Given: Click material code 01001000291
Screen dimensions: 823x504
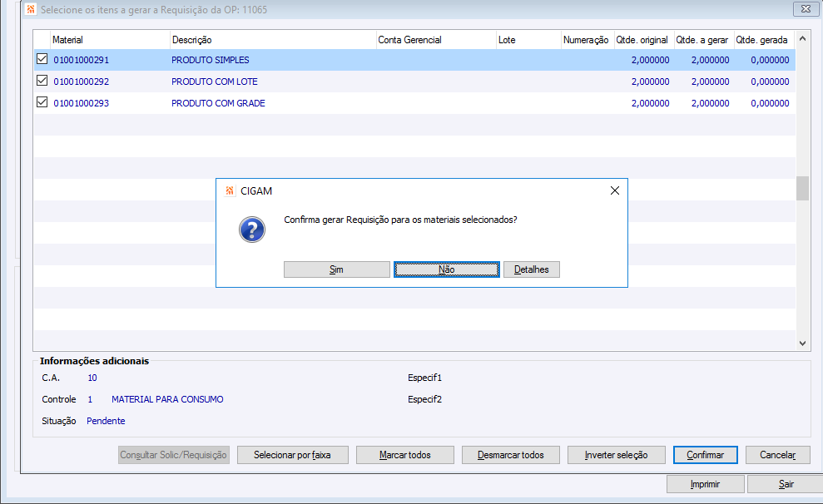Looking at the screenshot, I should (82, 61).
